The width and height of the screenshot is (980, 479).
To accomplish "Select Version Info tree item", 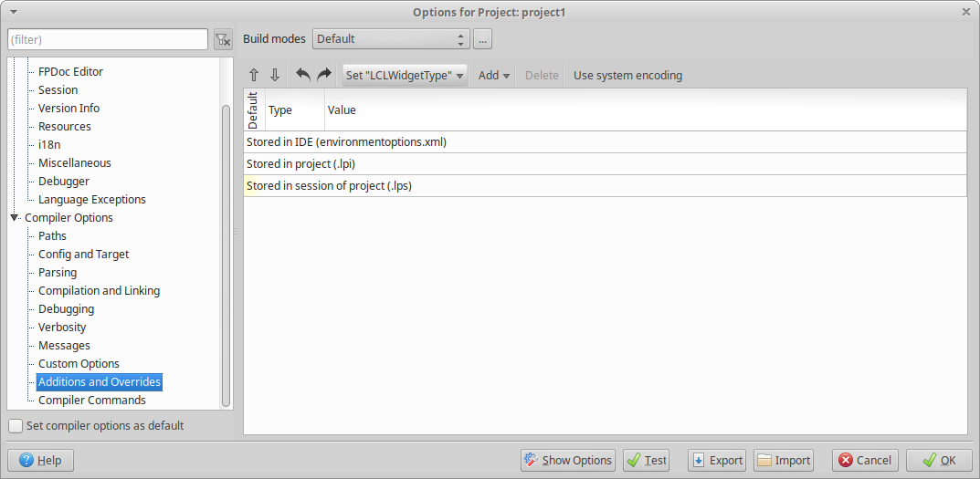I will coord(68,108).
